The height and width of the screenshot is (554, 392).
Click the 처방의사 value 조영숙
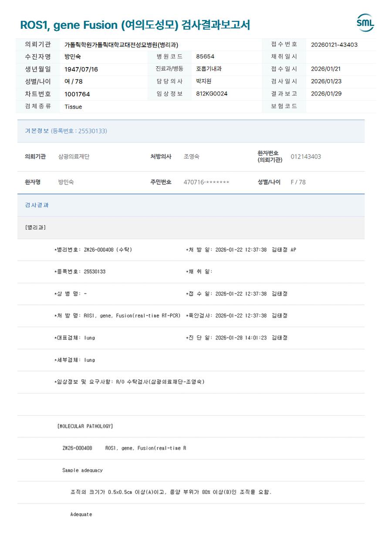(x=192, y=156)
